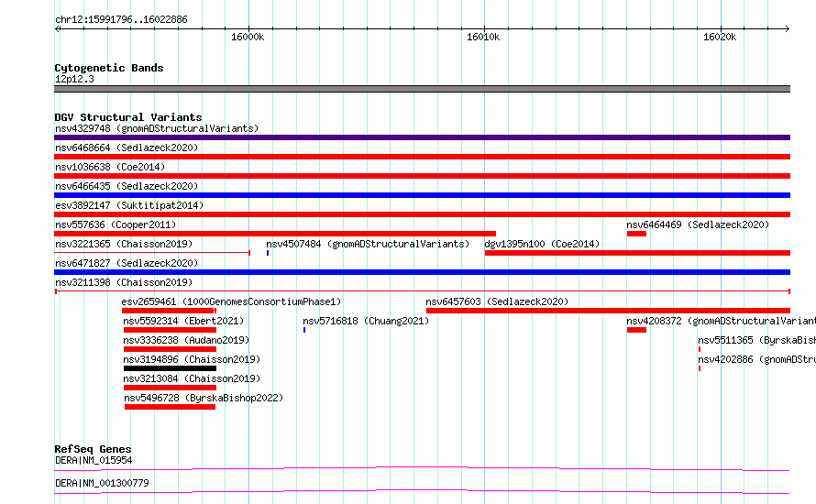Viewport: 816px width, 504px height.
Task: Click the nsv4202886 gnomAD label
Action: click(756, 359)
